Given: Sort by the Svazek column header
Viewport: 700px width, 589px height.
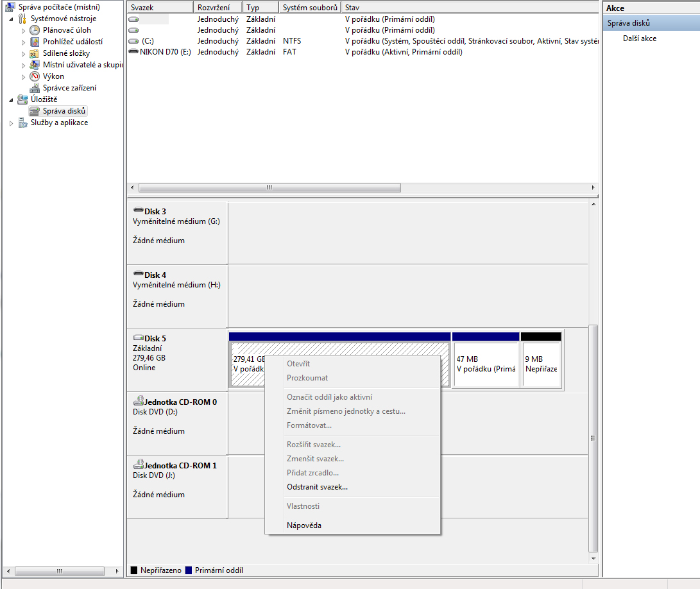Looking at the screenshot, I should click(160, 8).
